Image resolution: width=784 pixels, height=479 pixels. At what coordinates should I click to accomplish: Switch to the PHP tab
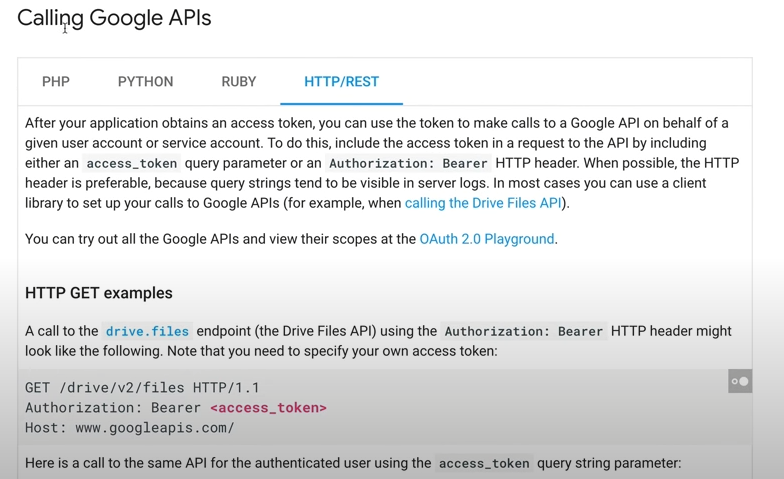pyautogui.click(x=56, y=82)
